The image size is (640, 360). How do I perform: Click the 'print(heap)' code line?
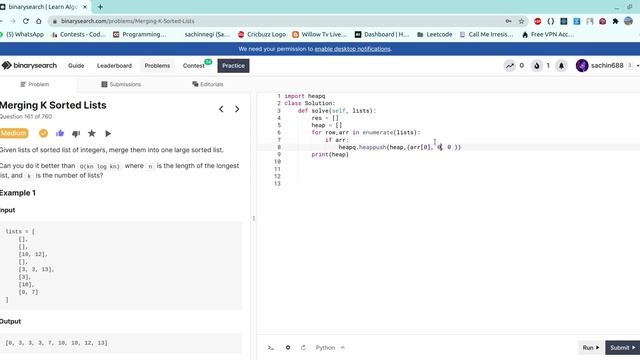[x=330, y=155]
